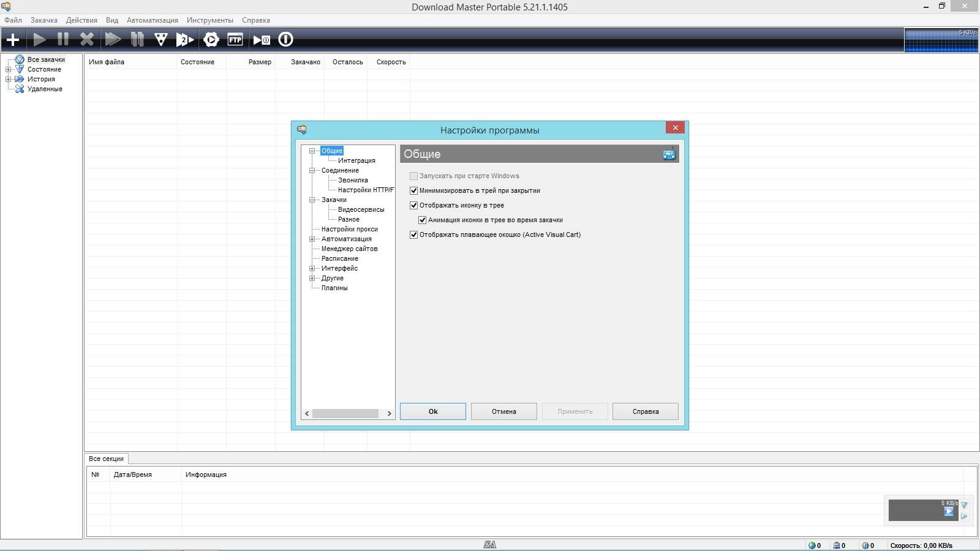Click the paused counter status bar icon
Screen dimensions: 980x551
click(x=865, y=545)
